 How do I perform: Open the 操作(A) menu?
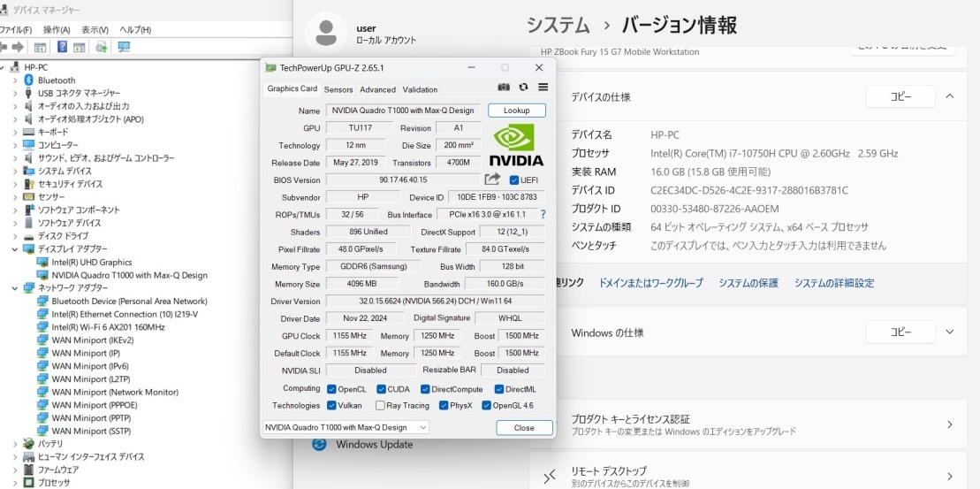57,29
